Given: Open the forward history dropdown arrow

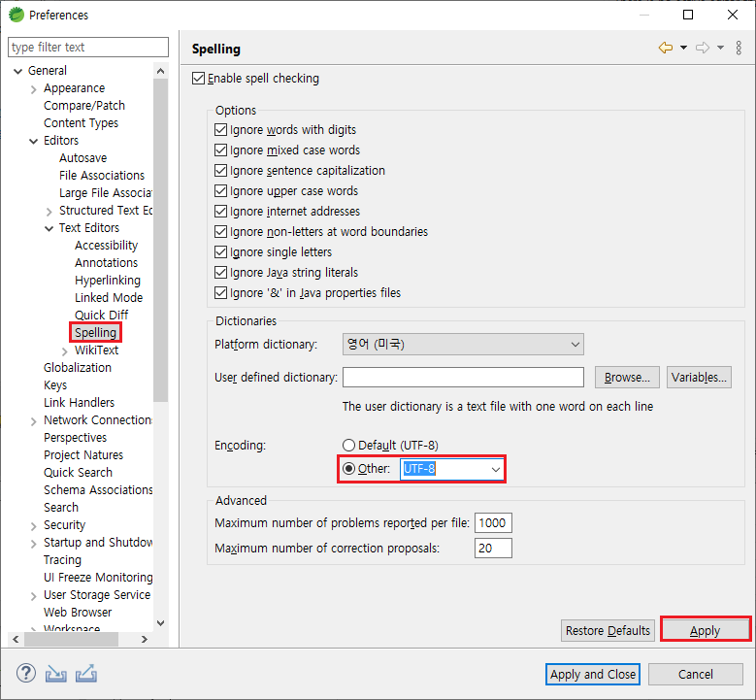Looking at the screenshot, I should [720, 48].
